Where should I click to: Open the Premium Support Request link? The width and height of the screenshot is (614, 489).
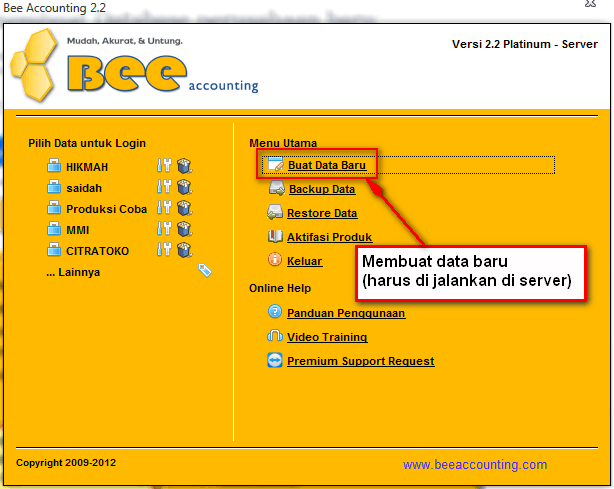[x=361, y=361]
